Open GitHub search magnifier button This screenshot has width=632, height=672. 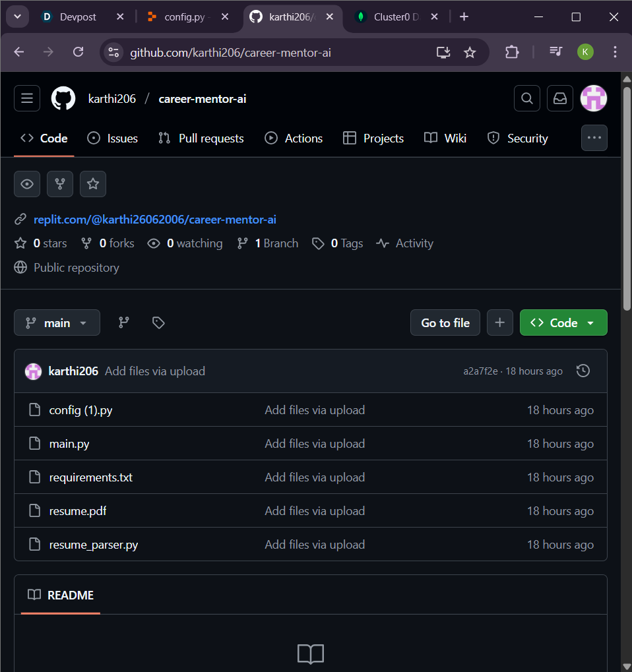(527, 98)
